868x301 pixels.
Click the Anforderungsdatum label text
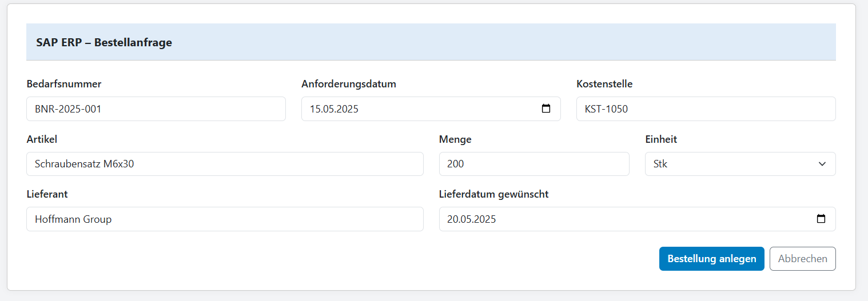349,84
